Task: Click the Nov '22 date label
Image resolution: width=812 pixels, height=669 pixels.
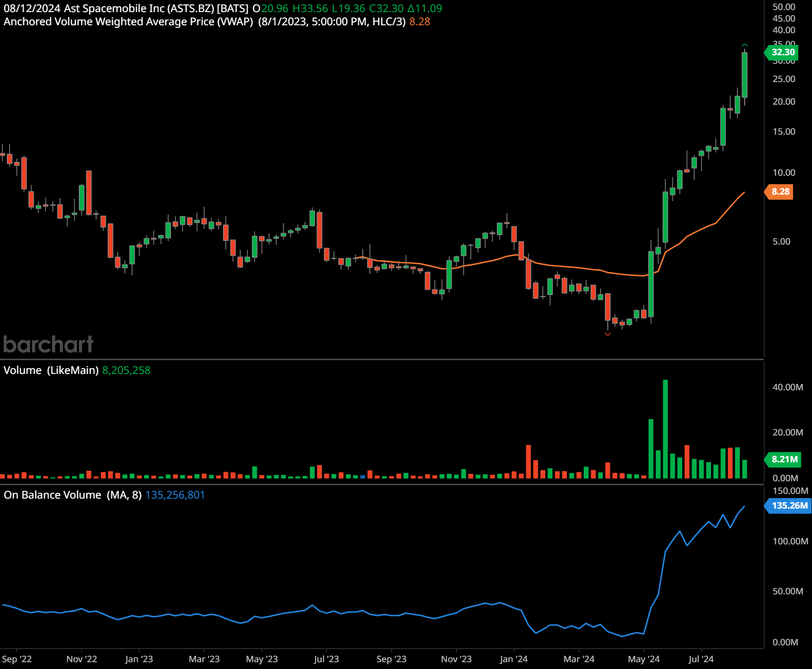Action: click(82, 659)
